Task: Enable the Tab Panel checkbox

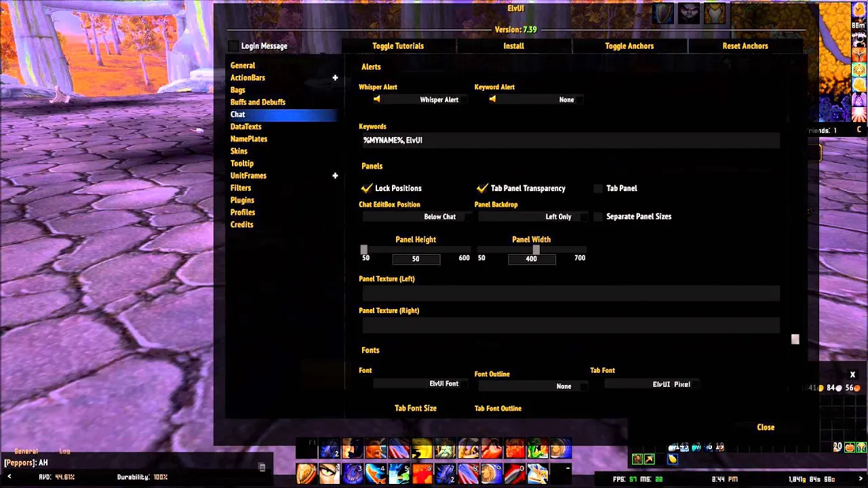Action: 597,188
